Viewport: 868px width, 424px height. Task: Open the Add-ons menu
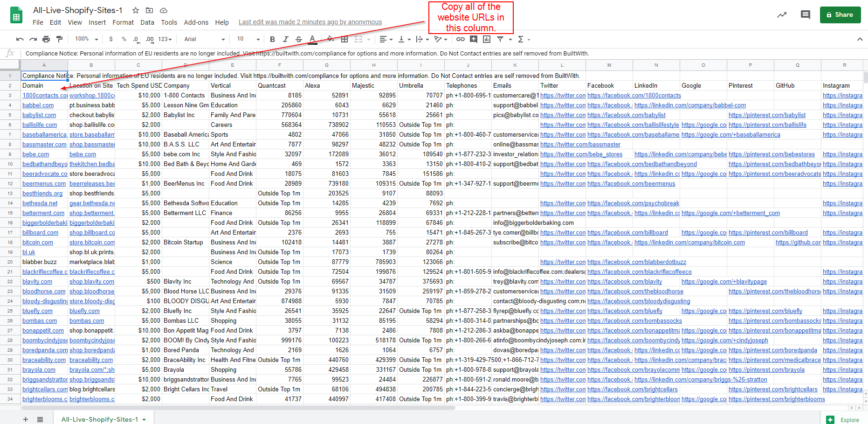tap(196, 22)
